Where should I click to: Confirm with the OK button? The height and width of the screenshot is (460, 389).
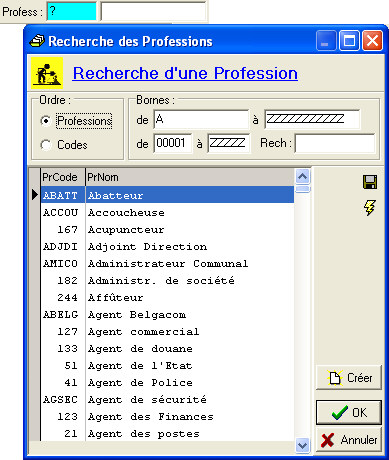pos(349,413)
